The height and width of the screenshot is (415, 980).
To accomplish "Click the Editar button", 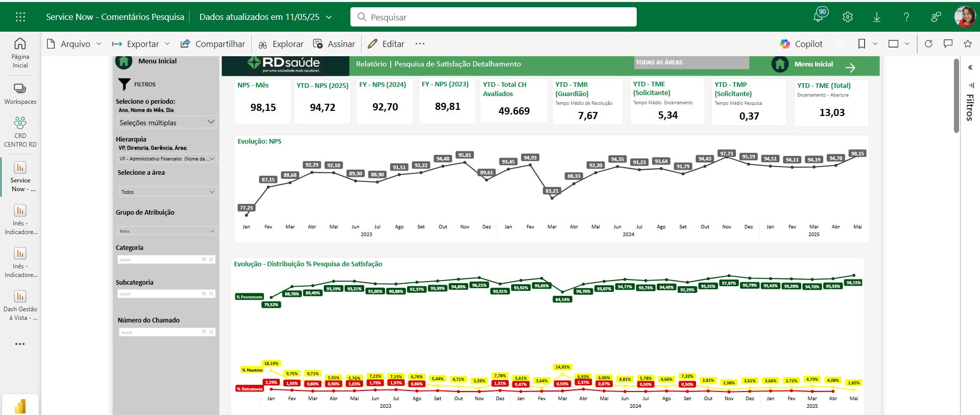I will [386, 44].
